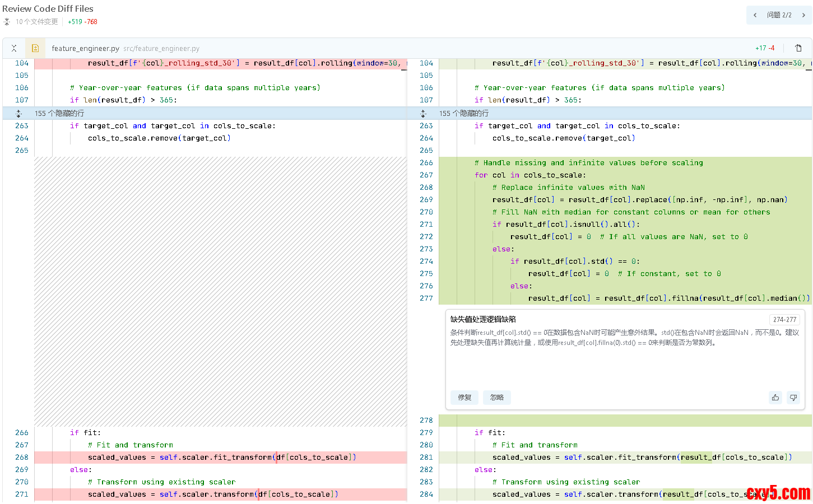Screen dimensions: 813x504
Task: Click line number 277 in the right pane
Action: [426, 298]
